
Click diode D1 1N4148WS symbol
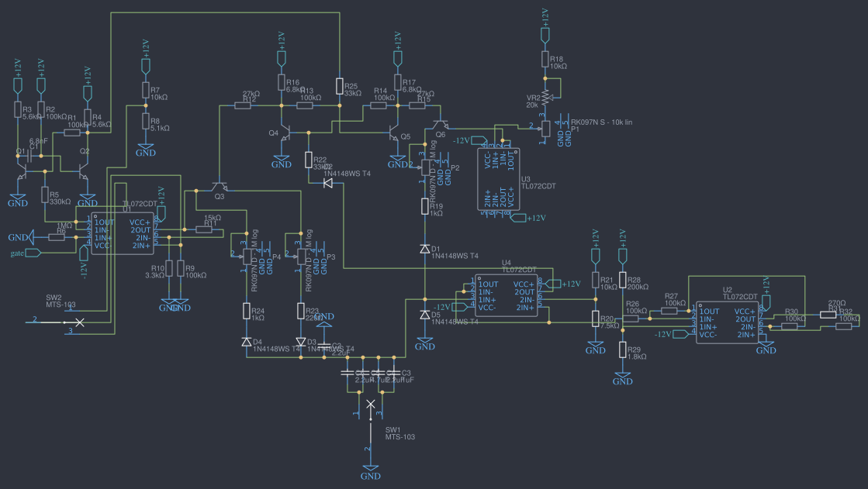(x=425, y=248)
